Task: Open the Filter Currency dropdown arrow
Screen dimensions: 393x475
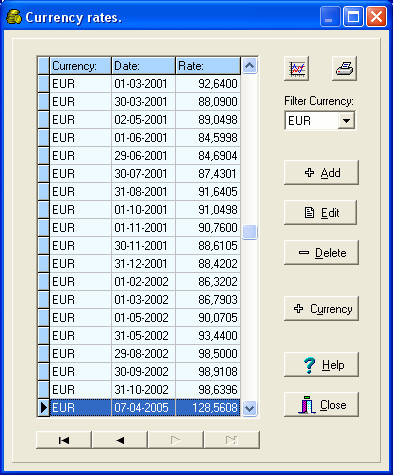Action: (x=346, y=120)
